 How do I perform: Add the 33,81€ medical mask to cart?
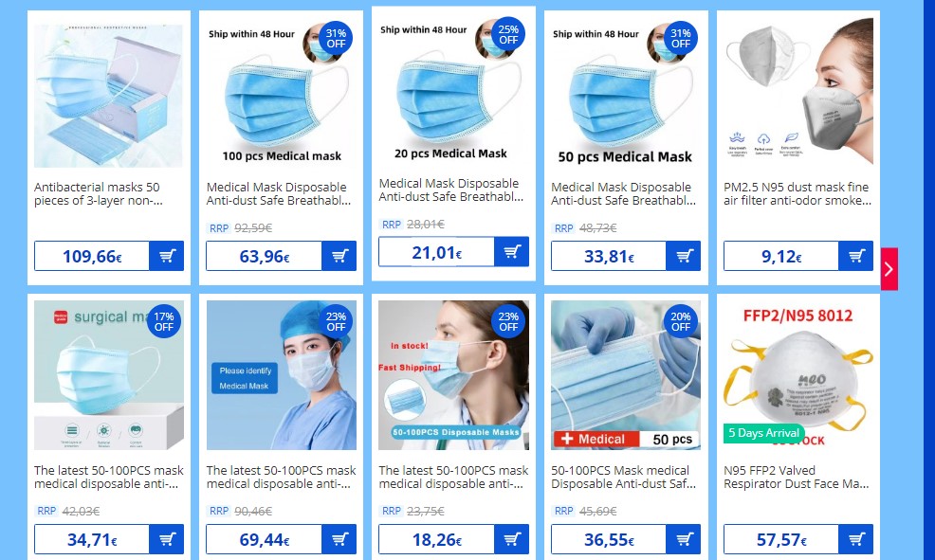click(684, 256)
